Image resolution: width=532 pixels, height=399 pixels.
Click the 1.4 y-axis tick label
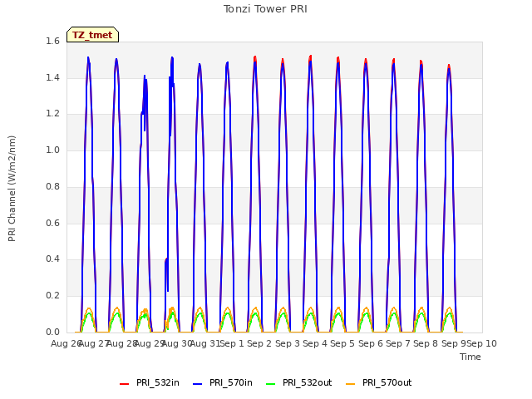pos(52,77)
